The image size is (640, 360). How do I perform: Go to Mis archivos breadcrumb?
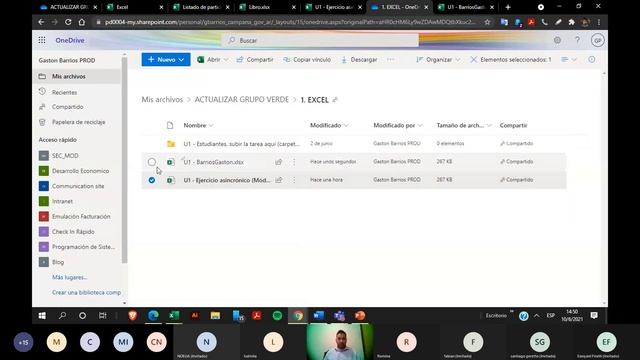pyautogui.click(x=162, y=100)
